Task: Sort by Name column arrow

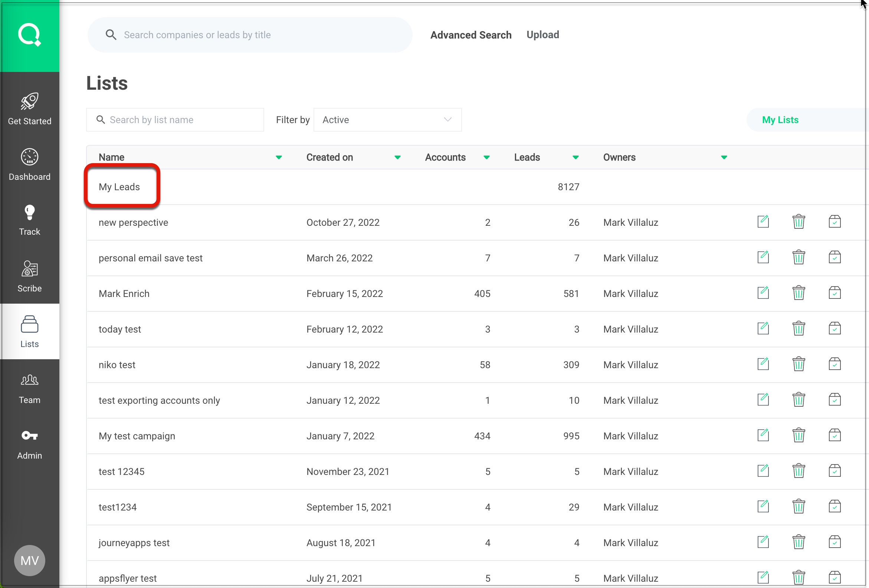Action: tap(279, 157)
